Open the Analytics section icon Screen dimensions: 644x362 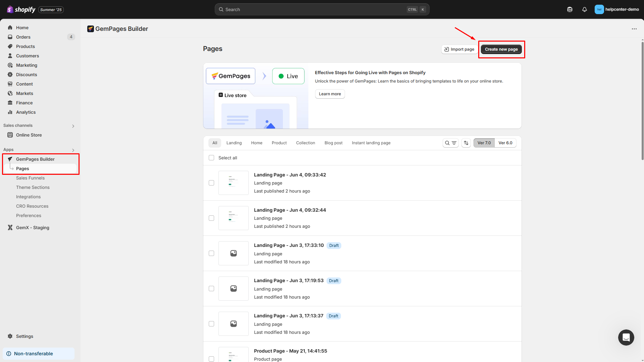click(10, 112)
